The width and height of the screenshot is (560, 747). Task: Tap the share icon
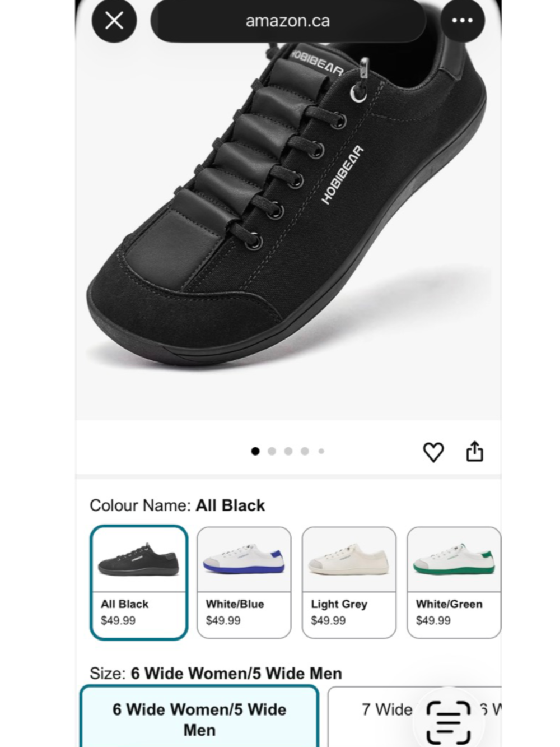(475, 451)
